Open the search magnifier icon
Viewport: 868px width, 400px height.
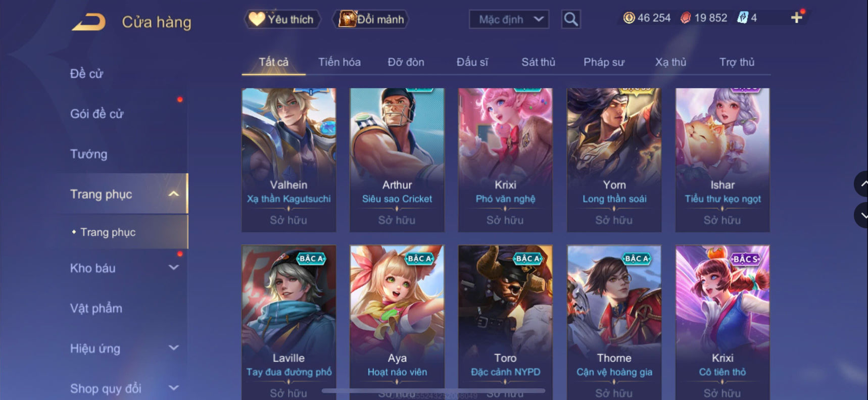pyautogui.click(x=571, y=19)
